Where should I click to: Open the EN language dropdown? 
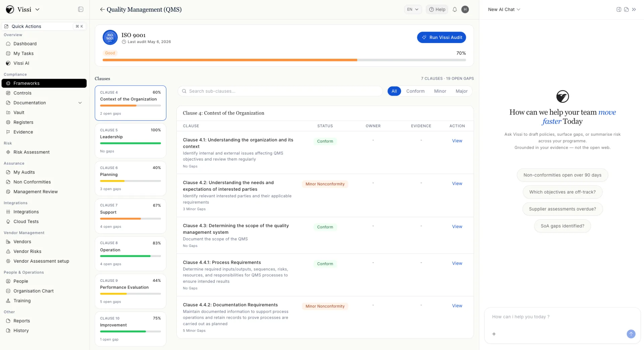pyautogui.click(x=413, y=9)
